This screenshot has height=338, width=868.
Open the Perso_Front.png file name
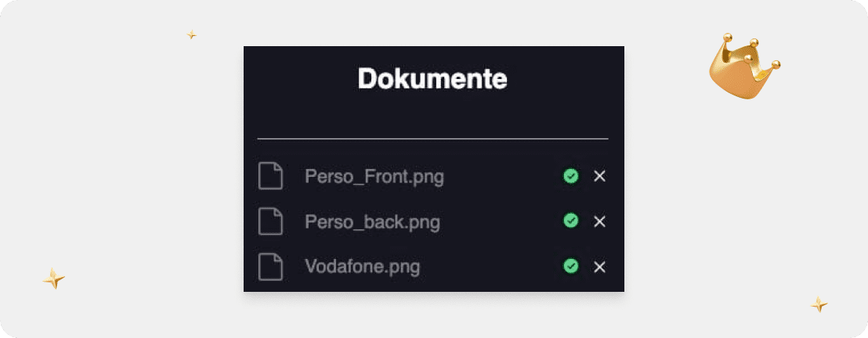(374, 177)
